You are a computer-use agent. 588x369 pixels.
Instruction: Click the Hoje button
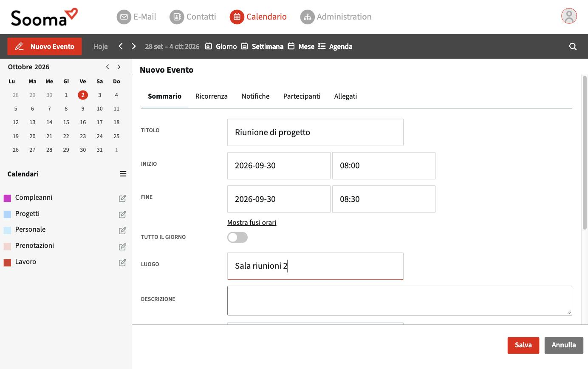coord(100,46)
